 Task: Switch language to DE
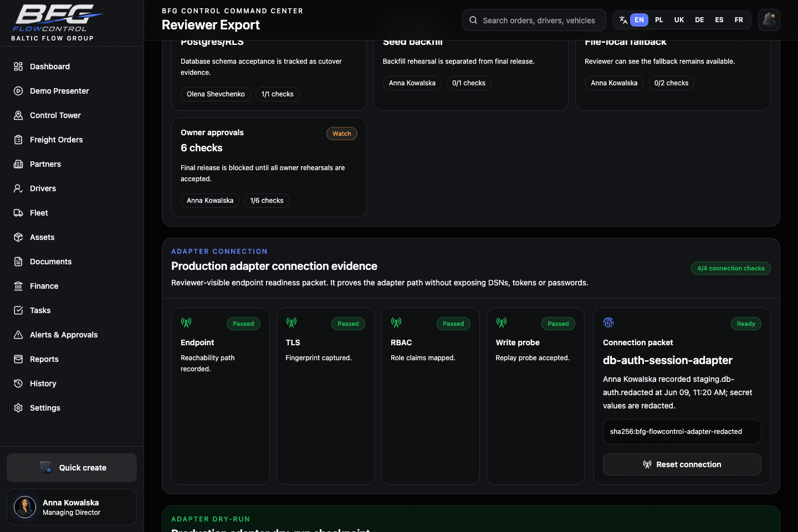tap(699, 20)
